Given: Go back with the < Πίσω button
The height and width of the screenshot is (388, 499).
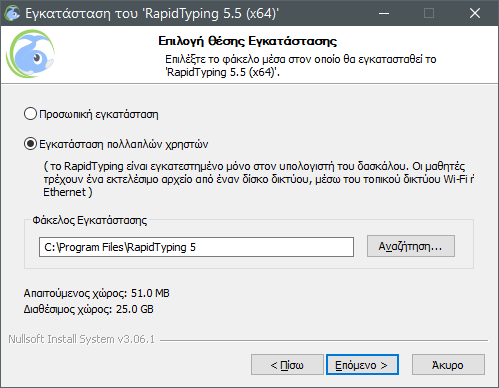Looking at the screenshot, I should 287,365.
